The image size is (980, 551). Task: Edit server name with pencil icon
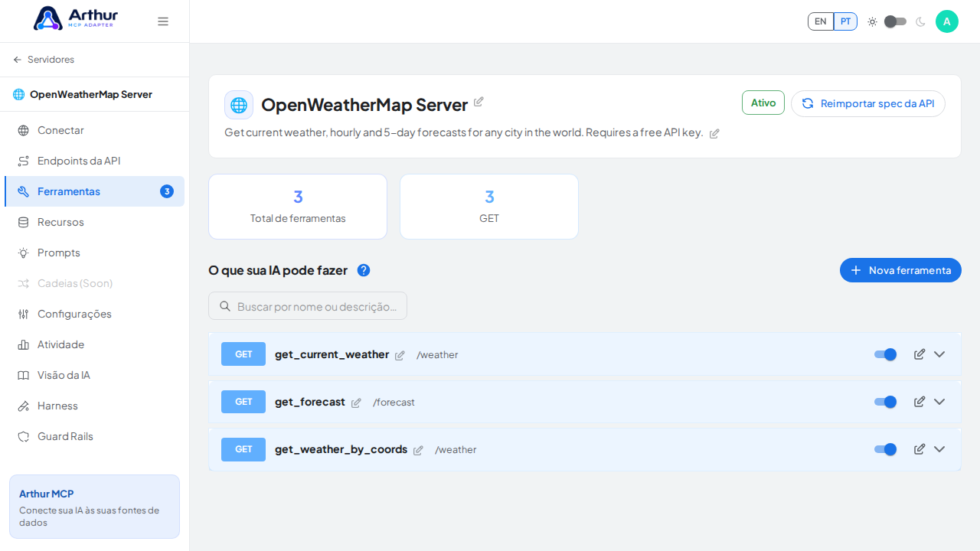(479, 102)
